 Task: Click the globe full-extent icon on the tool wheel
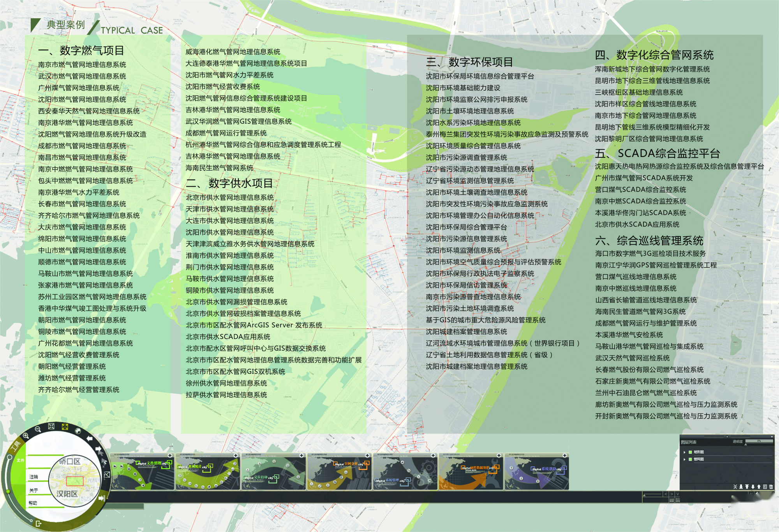78,431
